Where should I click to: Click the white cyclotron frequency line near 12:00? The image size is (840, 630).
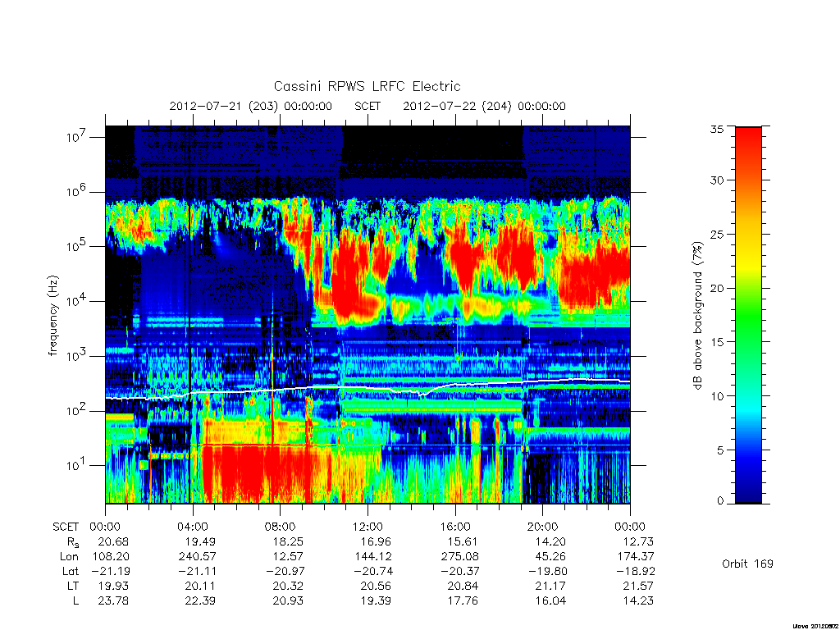click(367, 387)
